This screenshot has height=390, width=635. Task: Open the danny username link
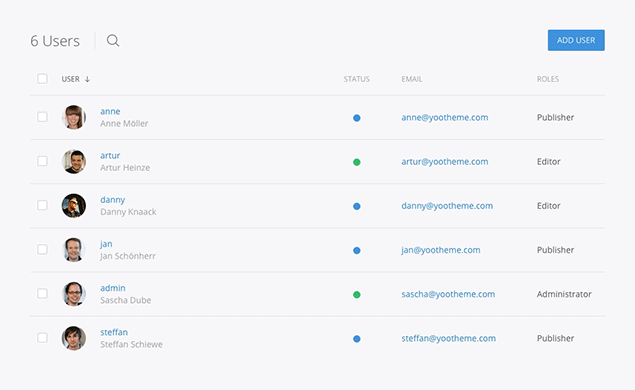point(113,200)
